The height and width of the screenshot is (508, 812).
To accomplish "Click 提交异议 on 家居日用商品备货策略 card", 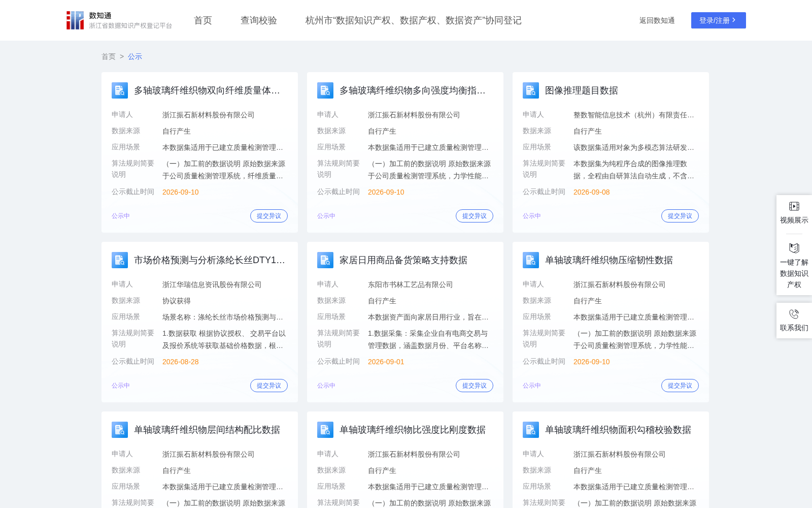I will click(475, 386).
